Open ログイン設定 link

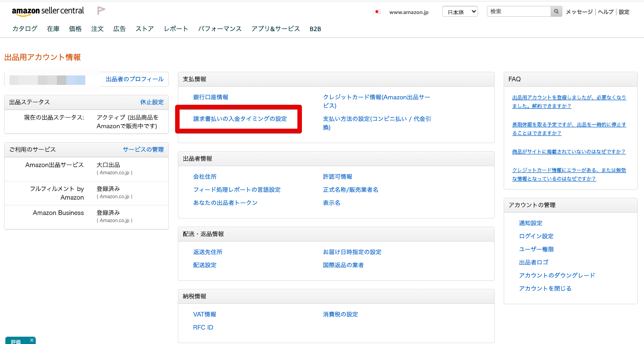pos(536,236)
